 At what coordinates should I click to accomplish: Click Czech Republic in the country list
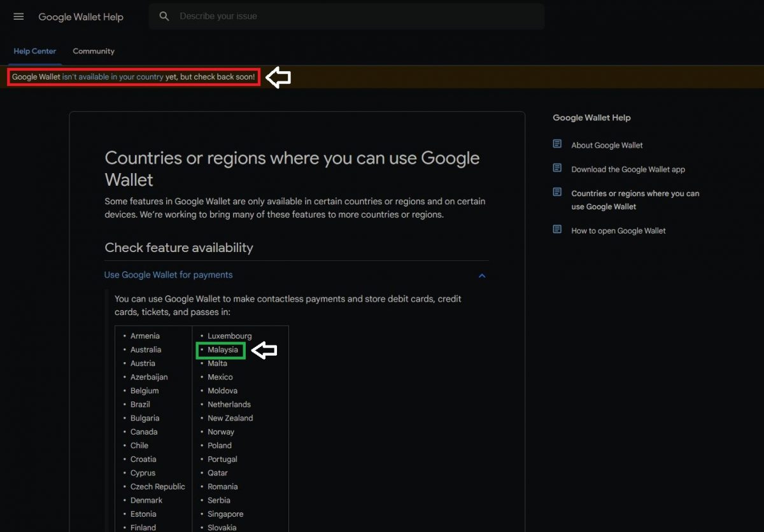[158, 486]
